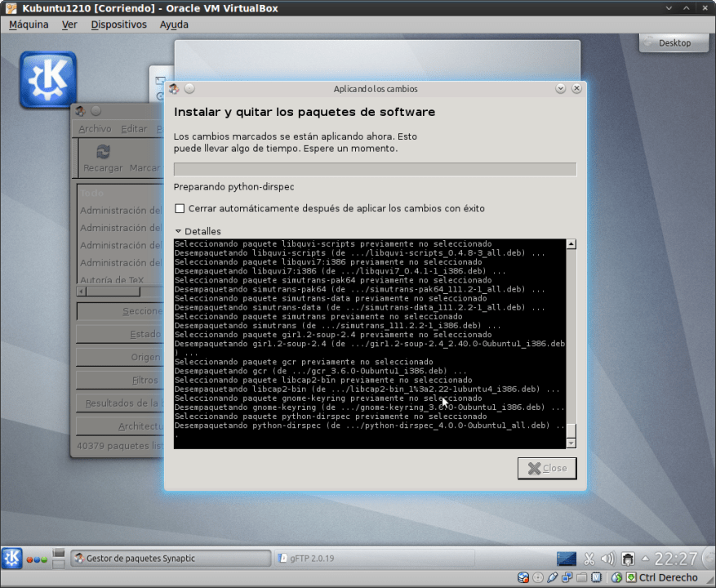Open the network manager tray icon
Screen dimensions: 716x588
[628, 559]
